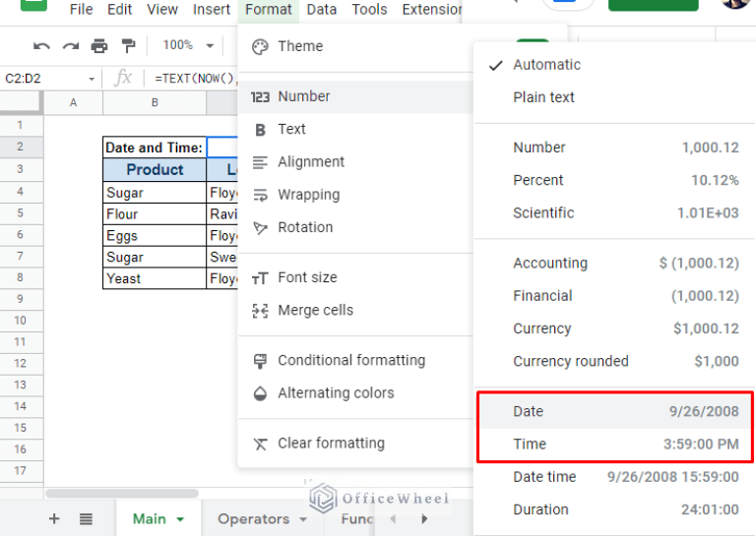Open the View menu

click(162, 9)
